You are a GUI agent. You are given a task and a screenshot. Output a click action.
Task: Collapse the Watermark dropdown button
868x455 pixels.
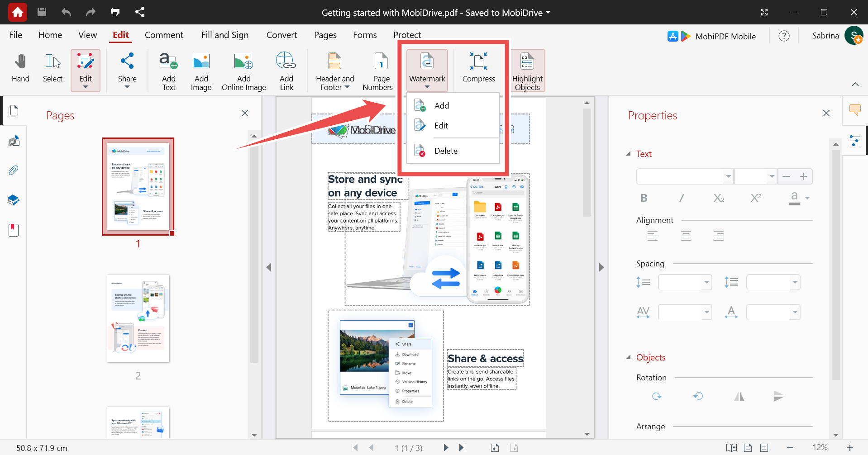427,71
